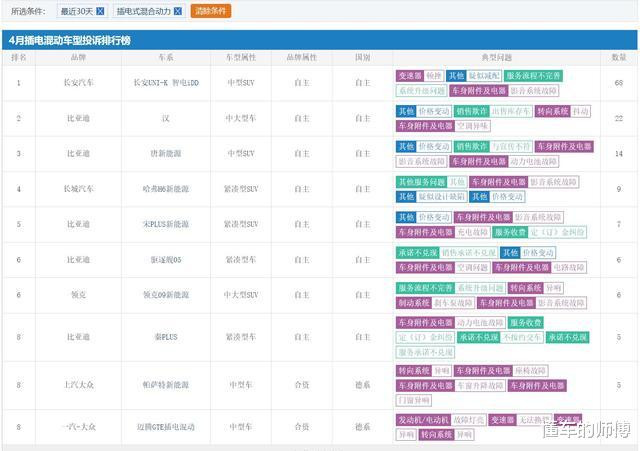Click the 品牌属性 column header
Image resolution: width=640 pixels, height=451 pixels.
pyautogui.click(x=302, y=58)
